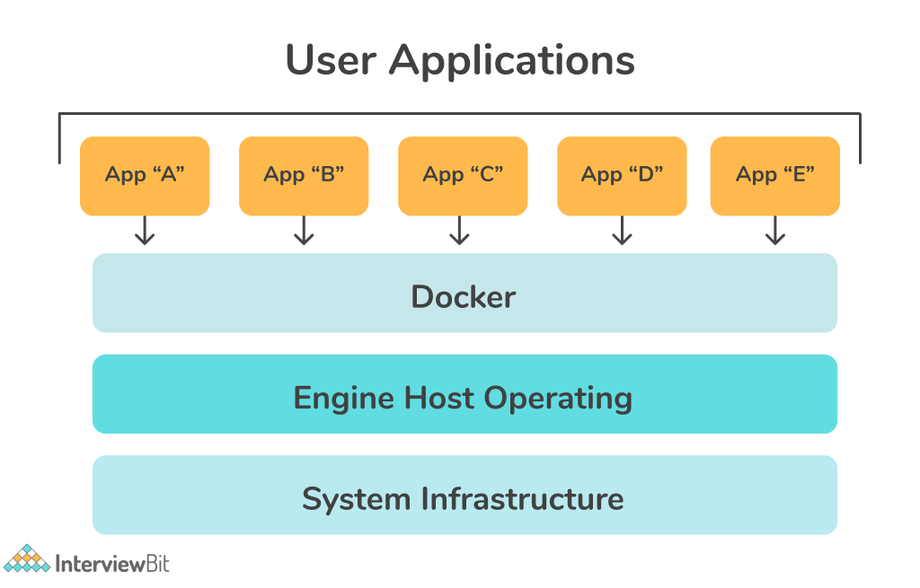Click the InterviewBit diamond logo icon

[27, 560]
